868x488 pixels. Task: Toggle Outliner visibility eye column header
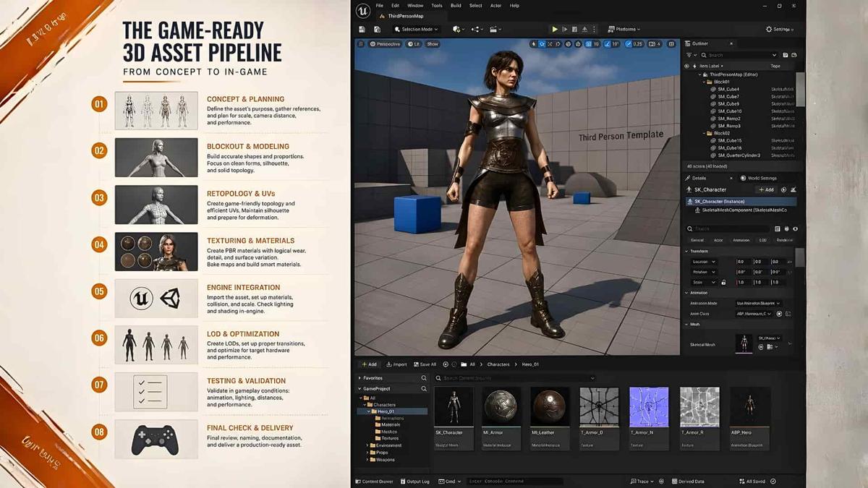point(686,66)
